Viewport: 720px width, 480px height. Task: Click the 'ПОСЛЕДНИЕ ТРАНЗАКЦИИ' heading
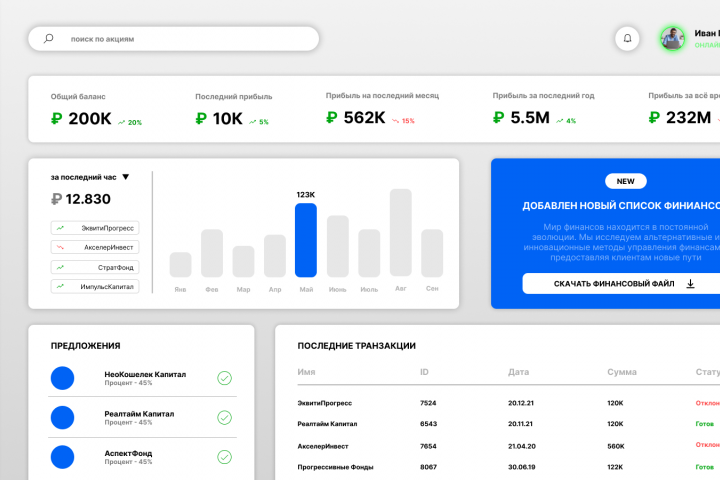(356, 346)
